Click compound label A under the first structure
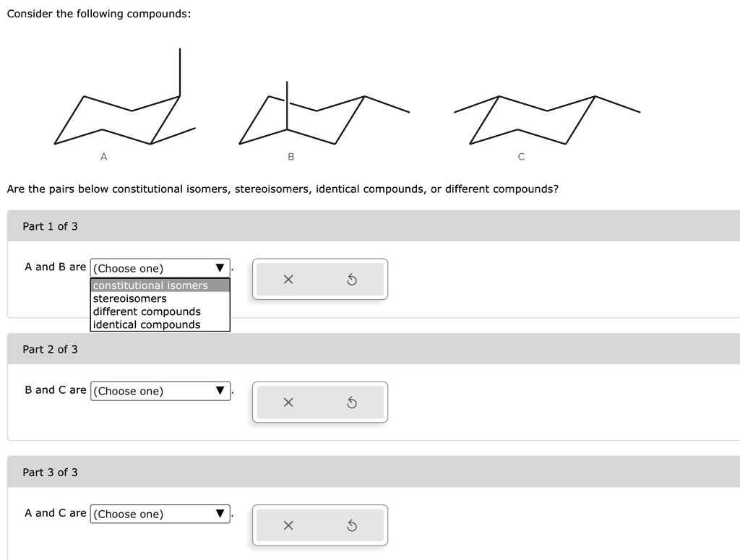 pos(104,155)
